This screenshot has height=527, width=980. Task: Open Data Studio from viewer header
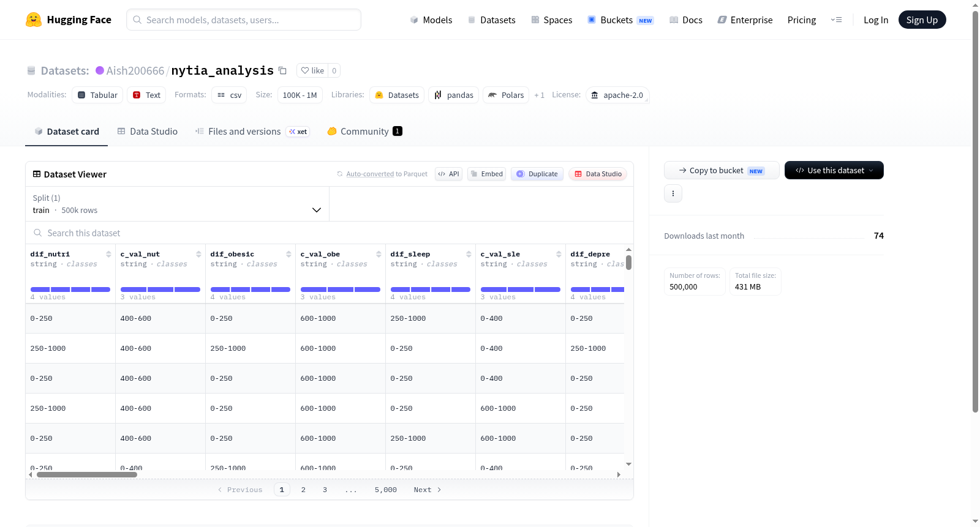pyautogui.click(x=598, y=174)
